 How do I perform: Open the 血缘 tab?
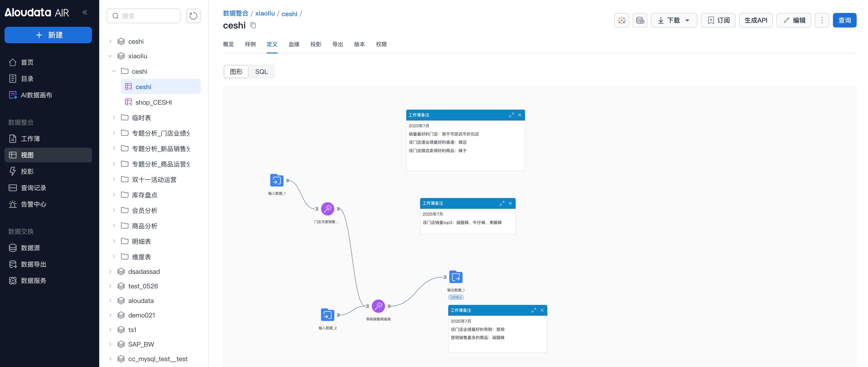click(294, 44)
